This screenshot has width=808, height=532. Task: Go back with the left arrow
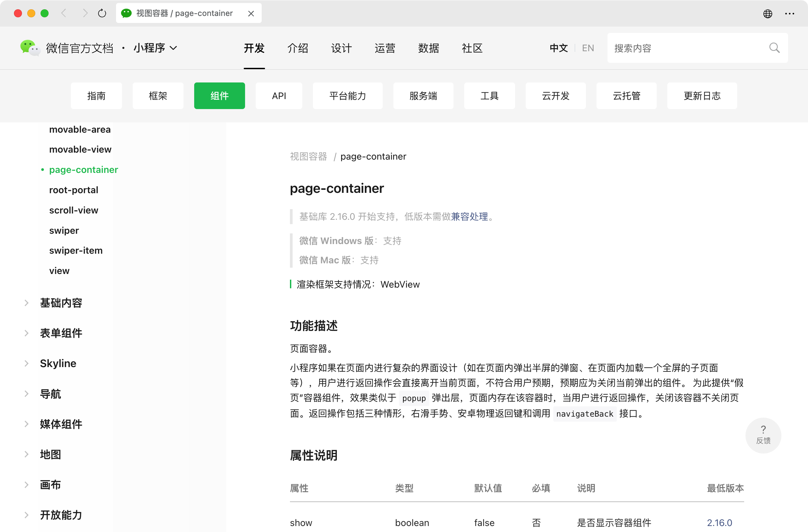click(64, 13)
